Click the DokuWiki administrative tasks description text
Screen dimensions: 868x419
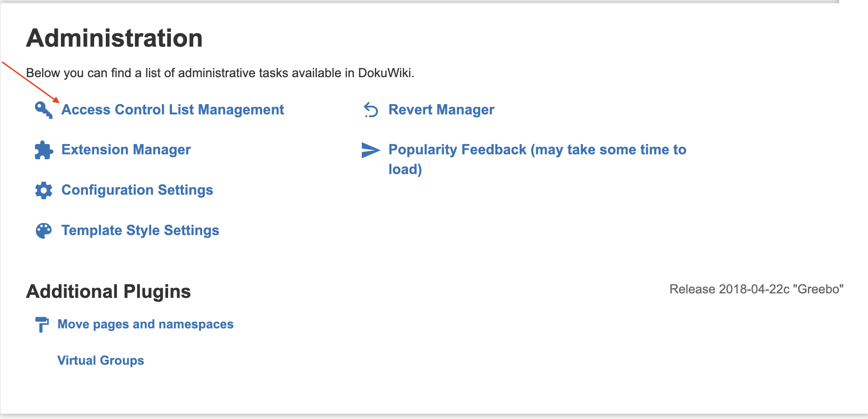click(220, 73)
